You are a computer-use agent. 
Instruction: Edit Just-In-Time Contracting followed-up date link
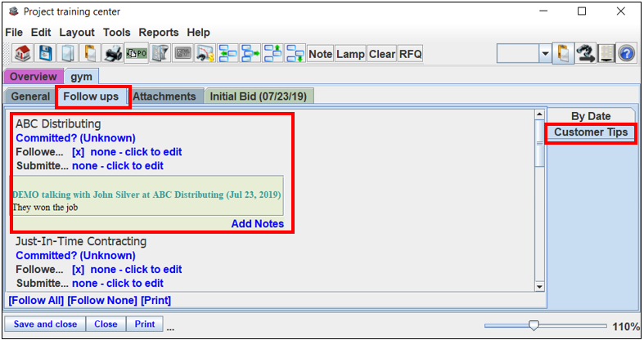(137, 270)
